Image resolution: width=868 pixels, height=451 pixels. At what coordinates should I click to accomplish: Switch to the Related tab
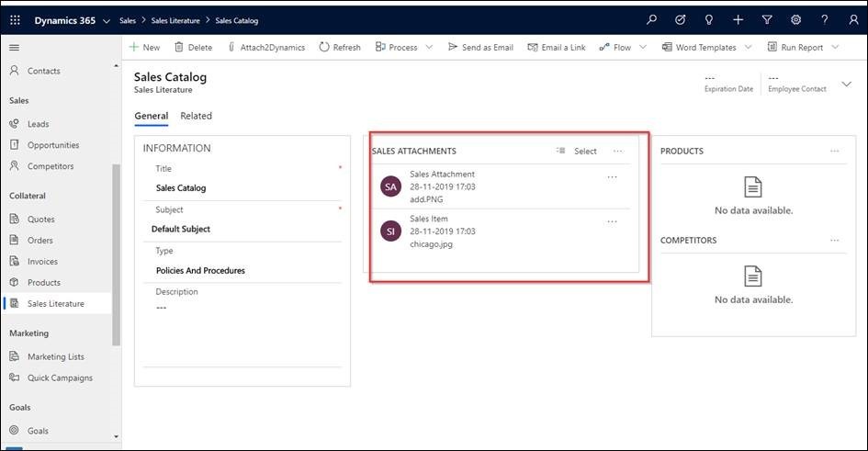point(196,116)
